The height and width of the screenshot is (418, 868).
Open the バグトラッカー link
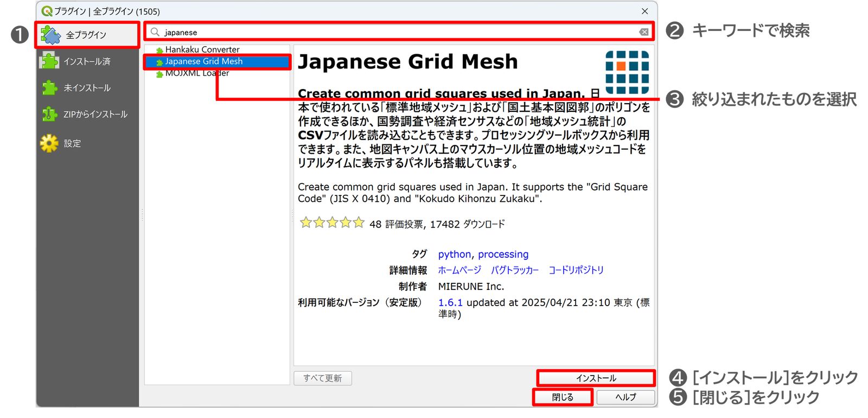coord(515,270)
